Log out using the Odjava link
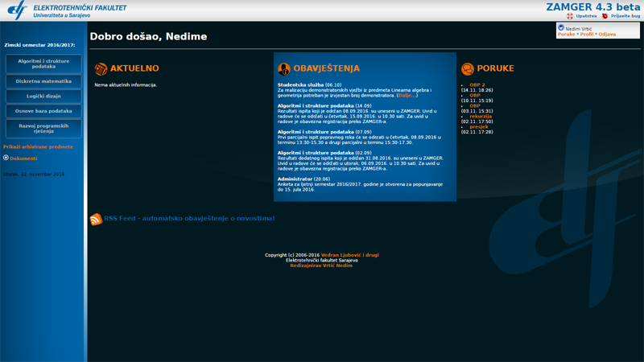 tap(607, 35)
